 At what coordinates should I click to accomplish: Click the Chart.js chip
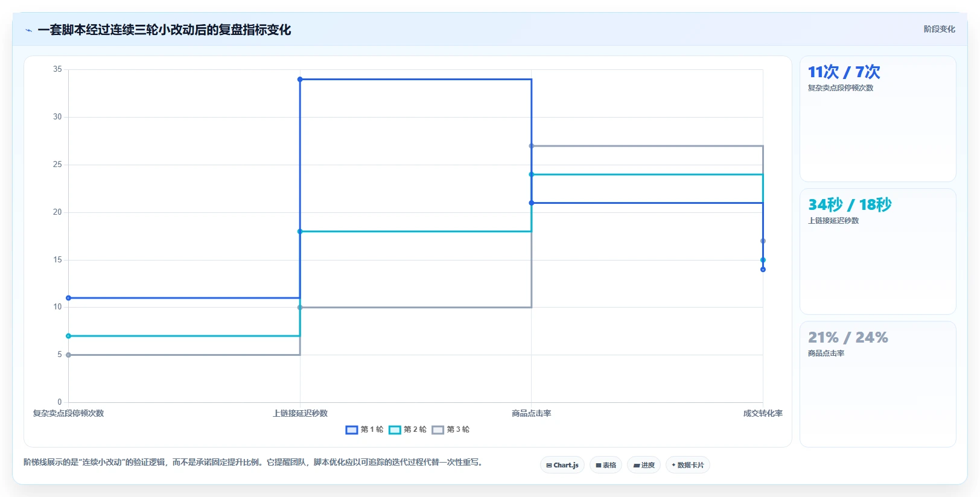(562, 465)
